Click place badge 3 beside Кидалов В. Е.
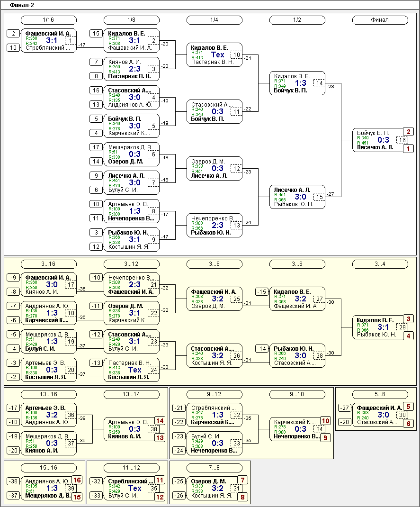Image resolution: width=420 pixels, height=508 pixels. (408, 319)
